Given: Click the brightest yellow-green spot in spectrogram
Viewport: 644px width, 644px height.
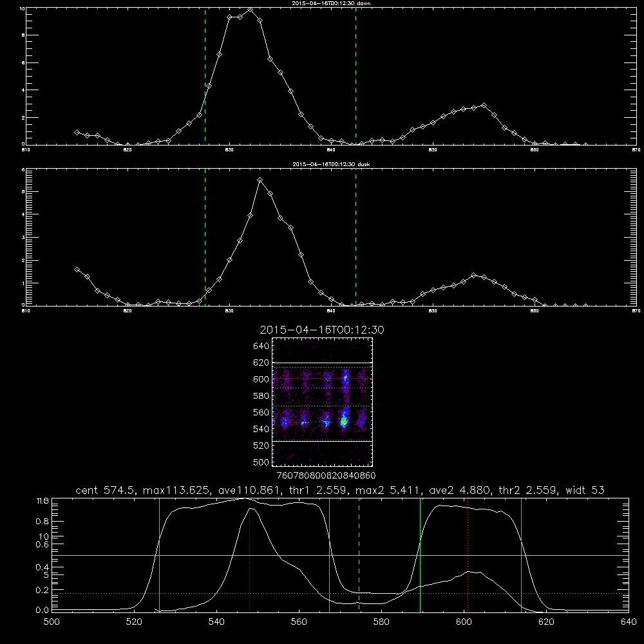Looking at the screenshot, I should click(344, 421).
